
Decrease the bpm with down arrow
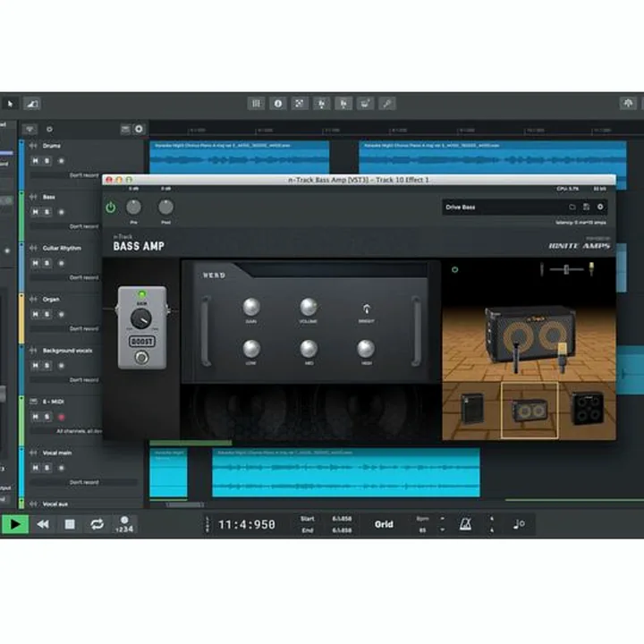(x=443, y=530)
